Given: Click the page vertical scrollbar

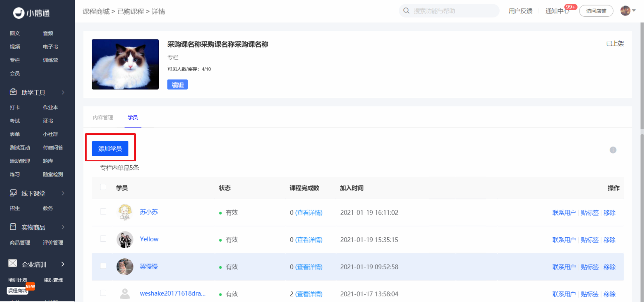Looking at the screenshot, I should click(x=642, y=76).
